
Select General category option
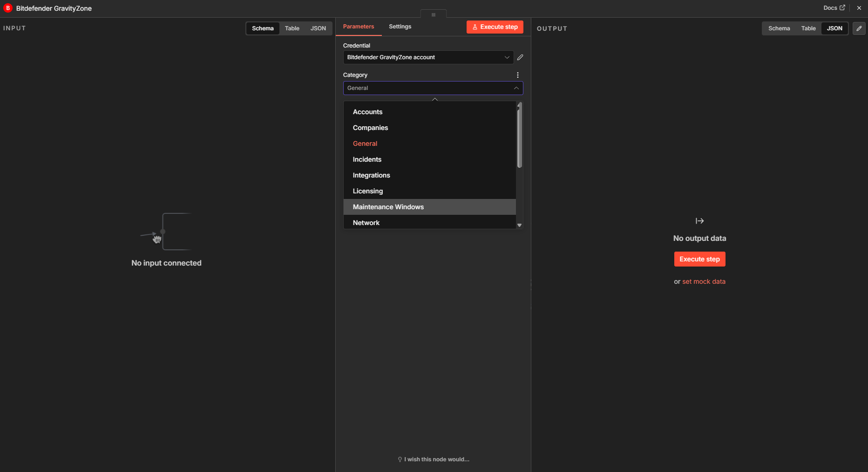click(430, 144)
